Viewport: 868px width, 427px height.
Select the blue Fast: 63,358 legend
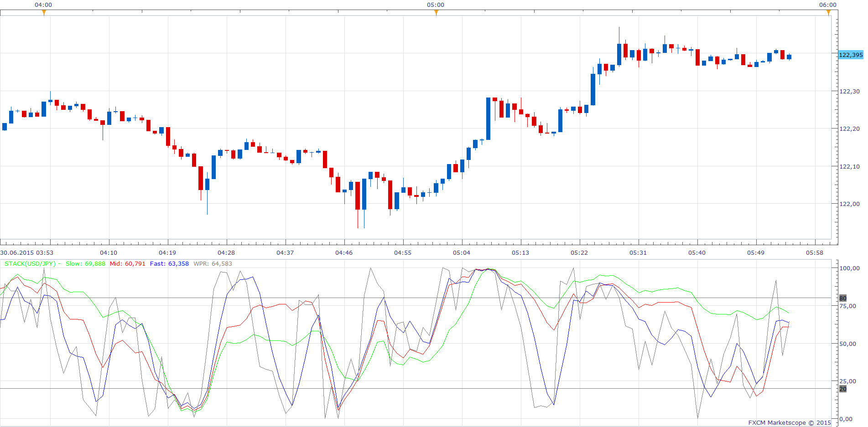[169, 264]
